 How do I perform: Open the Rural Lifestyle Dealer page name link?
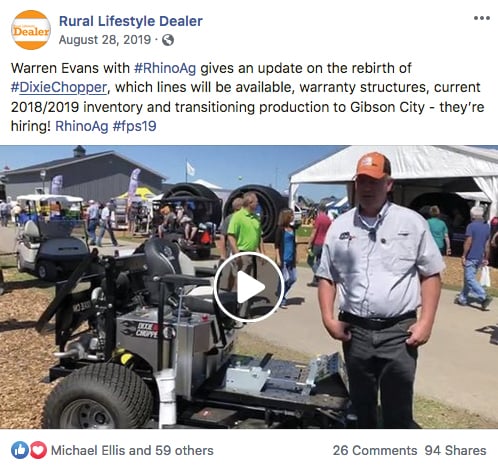(131, 21)
